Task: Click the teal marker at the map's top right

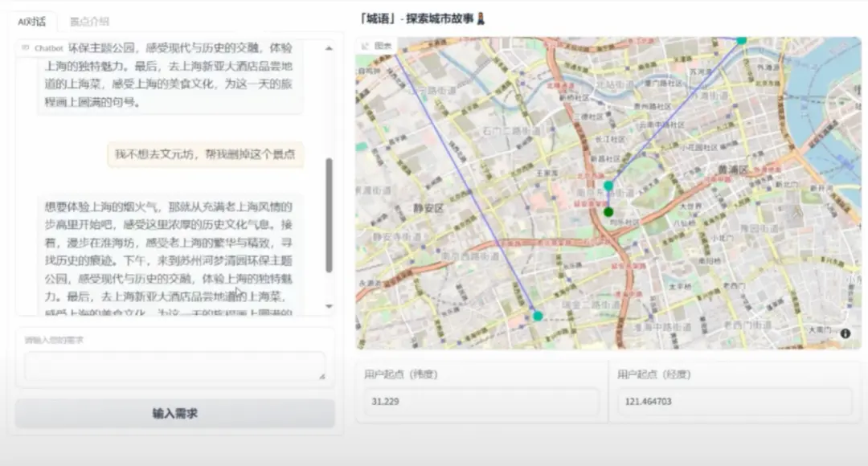Action: pos(741,40)
